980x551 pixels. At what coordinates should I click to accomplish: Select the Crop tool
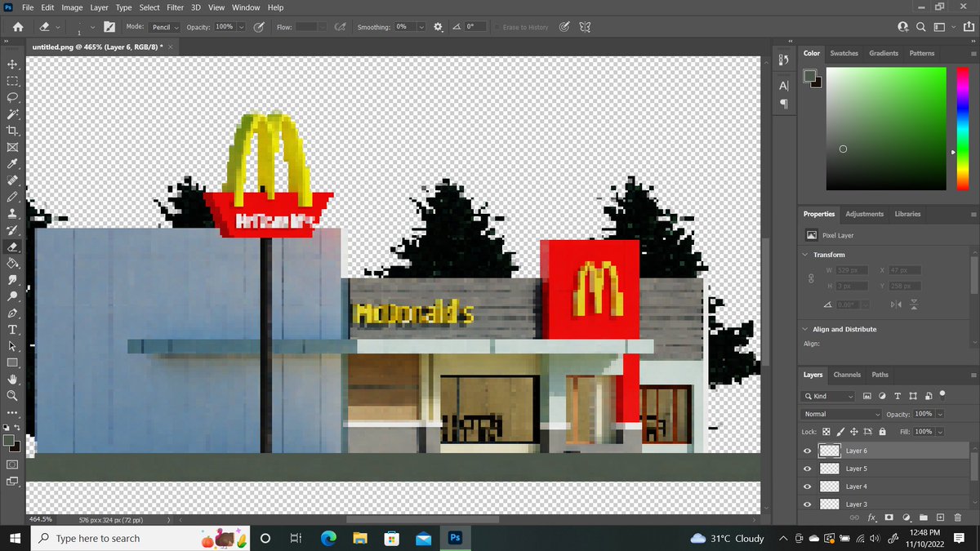(12, 131)
